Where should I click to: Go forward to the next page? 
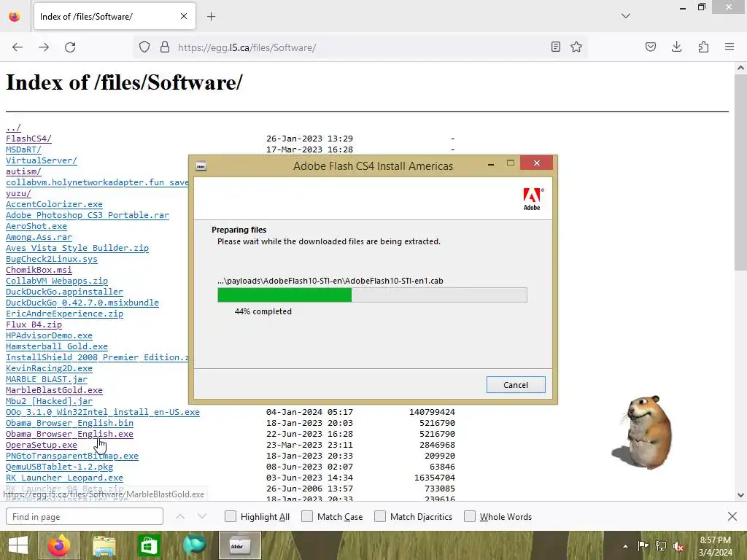click(x=44, y=47)
